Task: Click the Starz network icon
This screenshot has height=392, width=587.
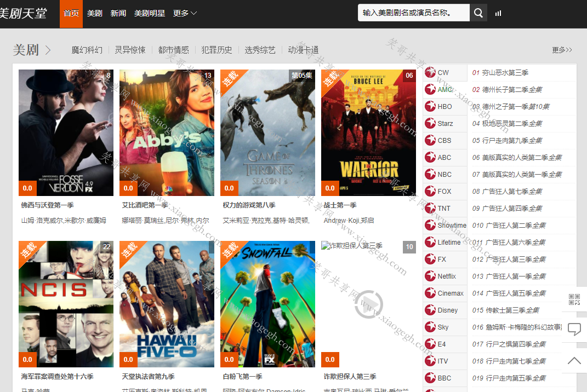Action: [430, 123]
